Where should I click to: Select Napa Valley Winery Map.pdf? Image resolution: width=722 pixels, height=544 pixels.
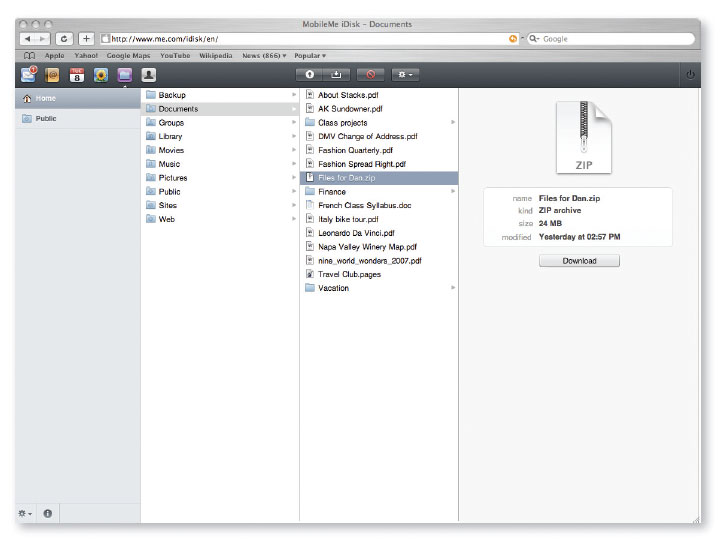click(x=379, y=247)
